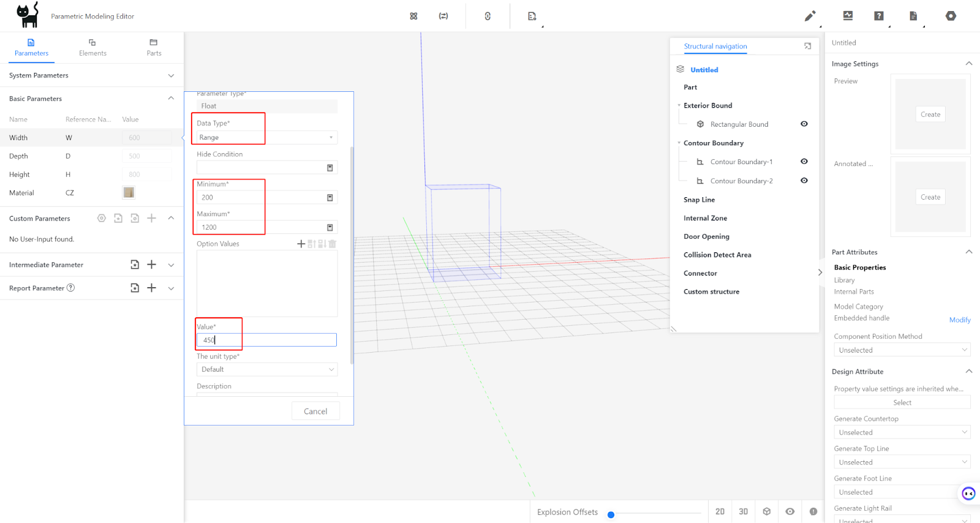Click the Cancel button in parameter dialog
Screen dimensions: 980x523
(315, 412)
